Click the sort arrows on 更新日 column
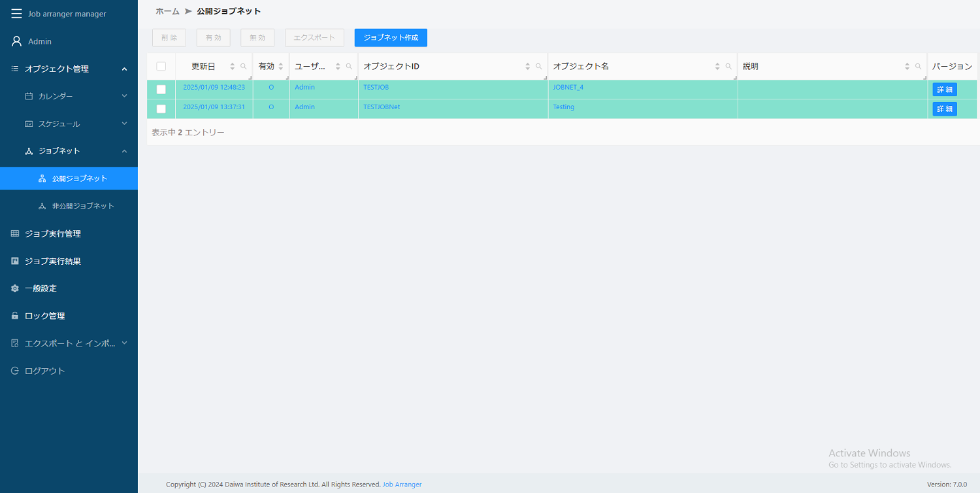Screen dimensions: 980x493 point(232,66)
